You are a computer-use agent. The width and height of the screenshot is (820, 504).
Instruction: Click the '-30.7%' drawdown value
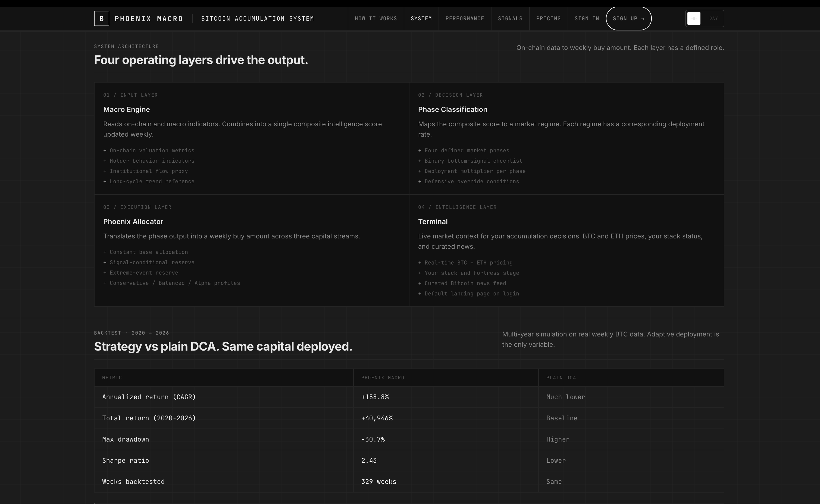(x=373, y=440)
